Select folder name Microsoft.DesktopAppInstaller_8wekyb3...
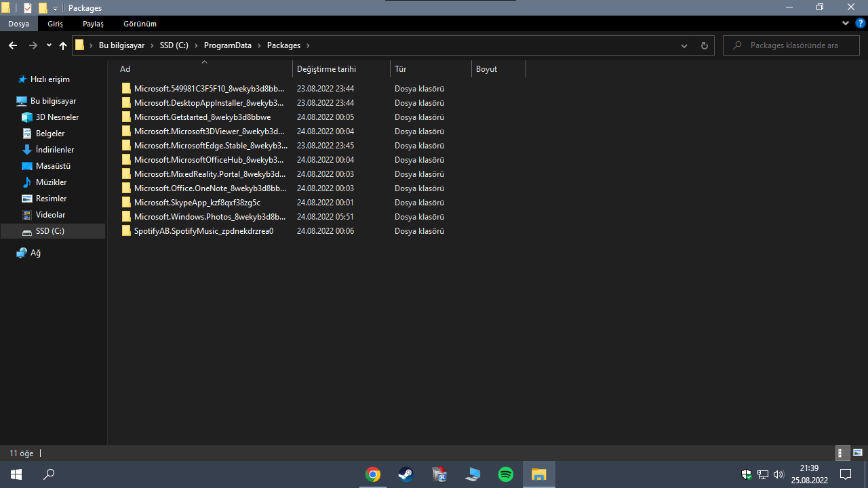This screenshot has height=488, width=868. (x=209, y=103)
